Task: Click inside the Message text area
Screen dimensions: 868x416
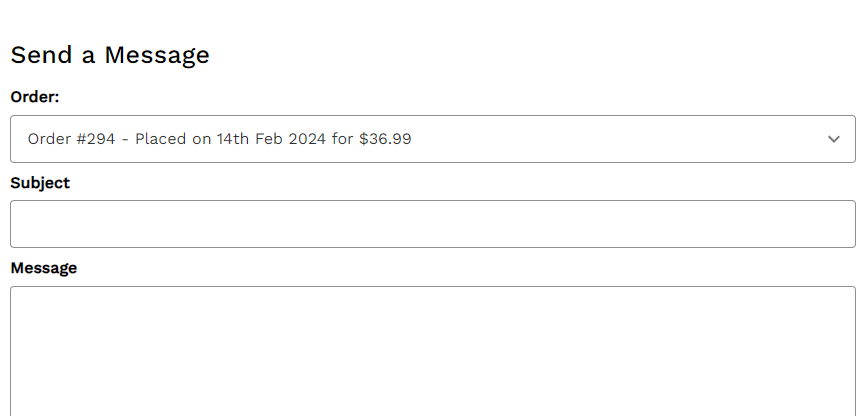Action: tap(432, 350)
